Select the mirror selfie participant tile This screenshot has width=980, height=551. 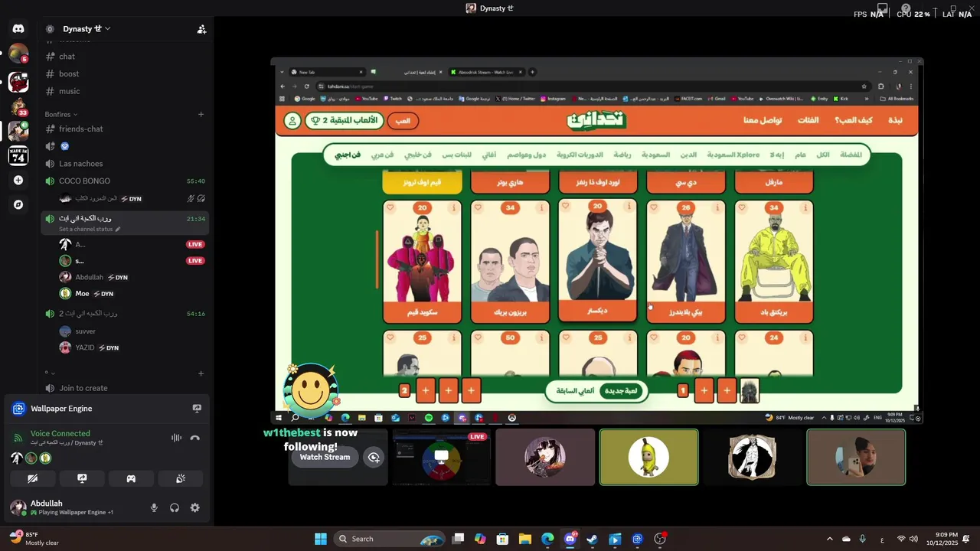point(856,458)
